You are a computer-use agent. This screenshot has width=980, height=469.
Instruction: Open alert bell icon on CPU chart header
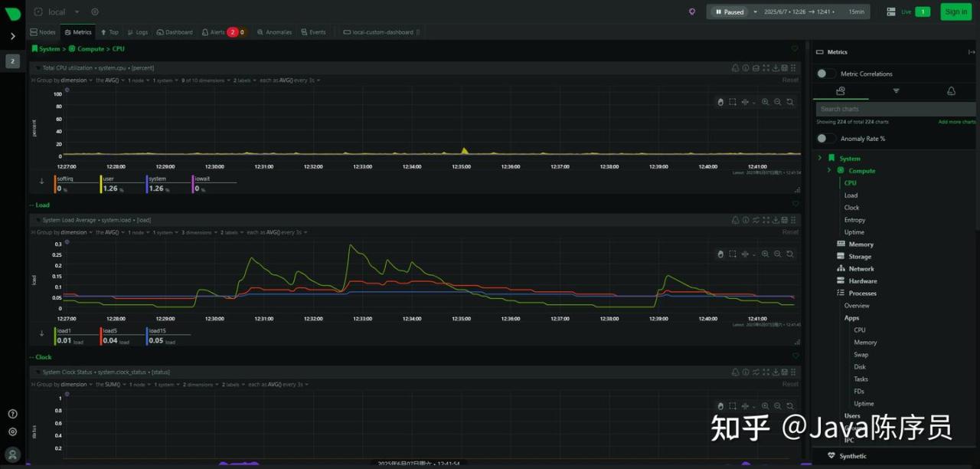736,68
